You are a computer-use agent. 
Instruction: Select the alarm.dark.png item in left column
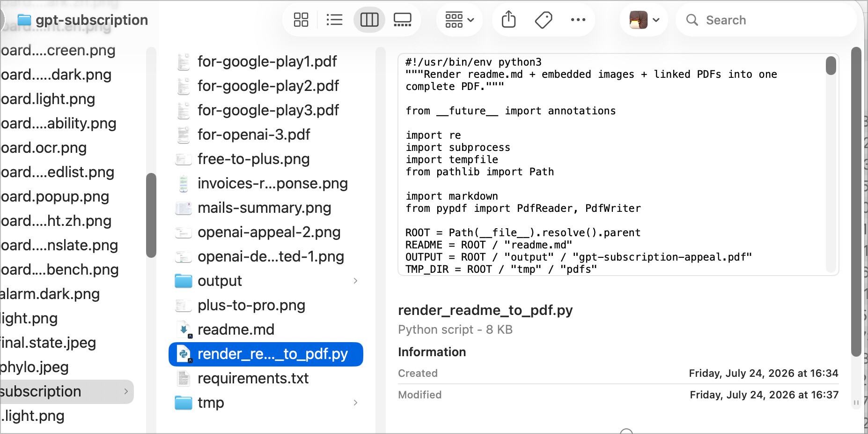[50, 294]
